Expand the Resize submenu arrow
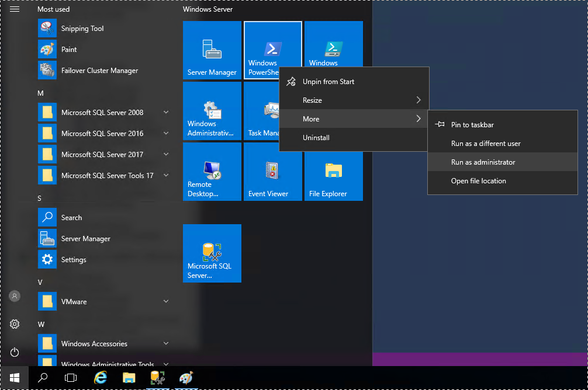The height and width of the screenshot is (390, 588). click(x=418, y=100)
